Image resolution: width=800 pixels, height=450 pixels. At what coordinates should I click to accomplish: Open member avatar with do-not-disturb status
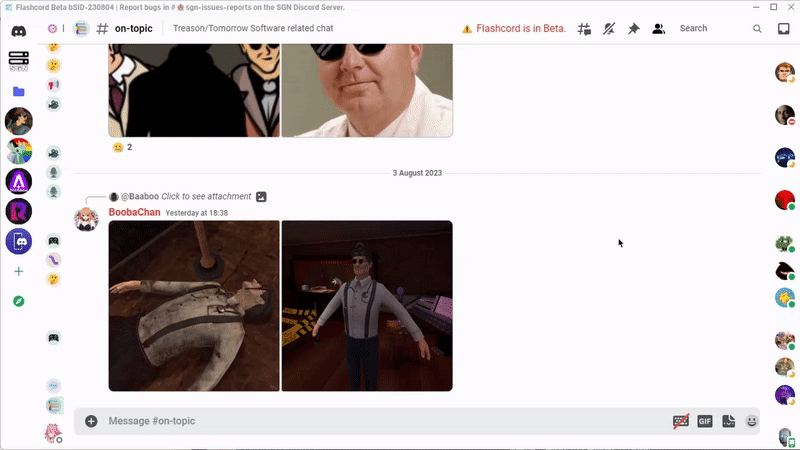[x=785, y=115]
